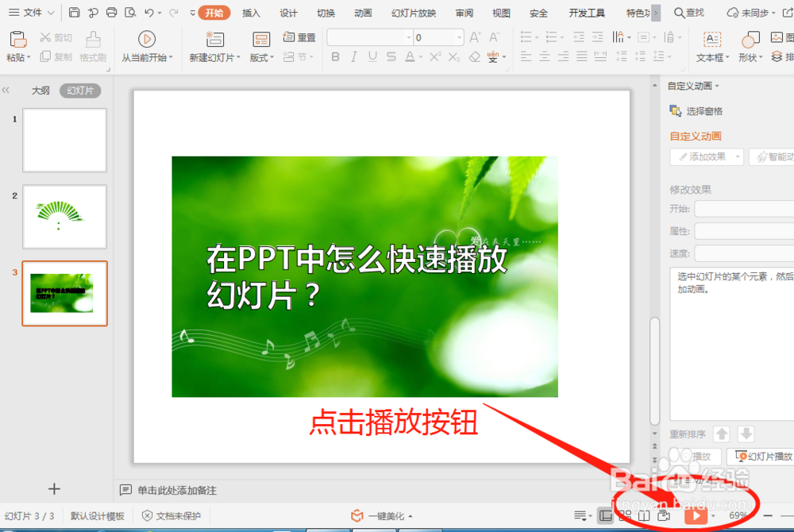Click the play button to start slideshow
Image resolution: width=794 pixels, height=532 pixels.
tap(696, 515)
